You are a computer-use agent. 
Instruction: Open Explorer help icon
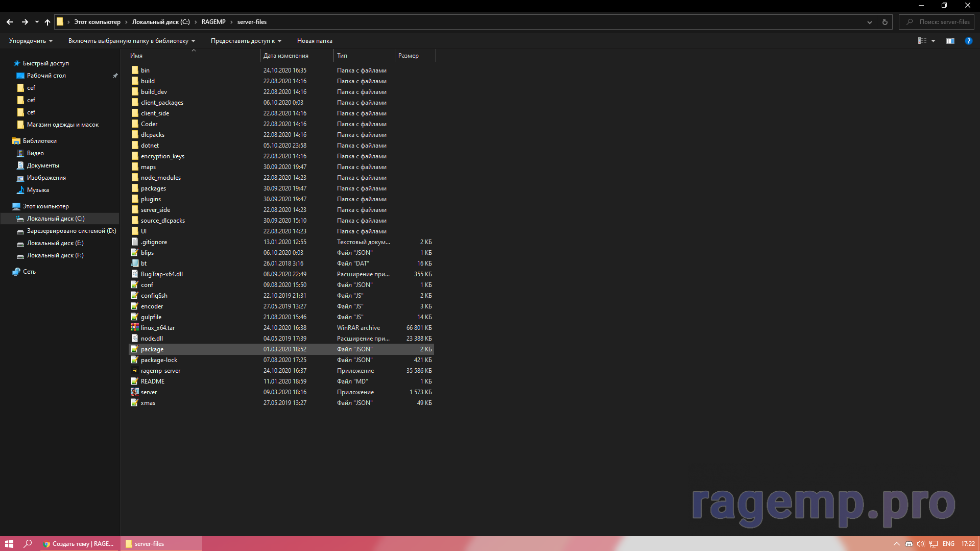pyautogui.click(x=968, y=41)
